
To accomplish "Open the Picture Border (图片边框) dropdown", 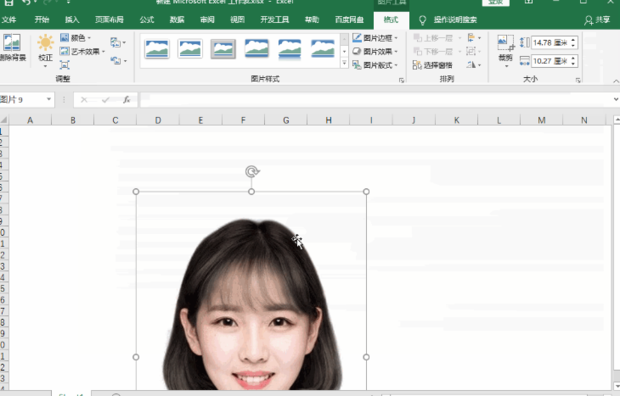I will [x=375, y=38].
